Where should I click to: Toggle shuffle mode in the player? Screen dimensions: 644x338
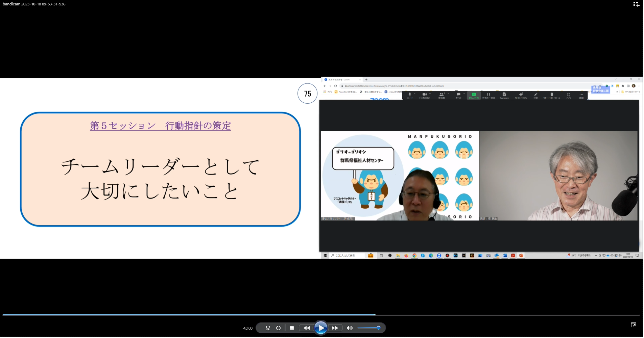pos(268,328)
